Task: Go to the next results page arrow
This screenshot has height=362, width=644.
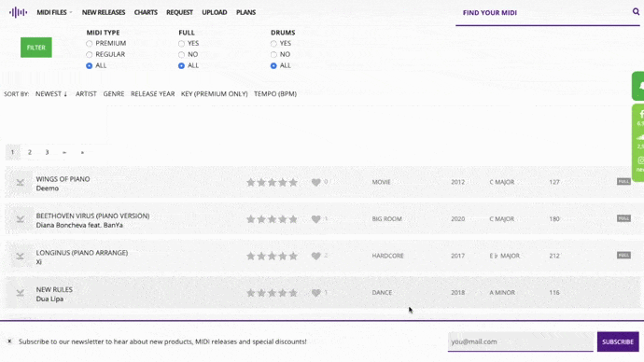Action: [x=64, y=152]
